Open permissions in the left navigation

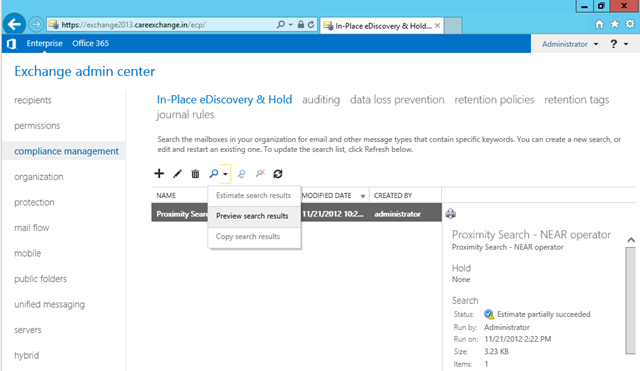click(x=37, y=126)
